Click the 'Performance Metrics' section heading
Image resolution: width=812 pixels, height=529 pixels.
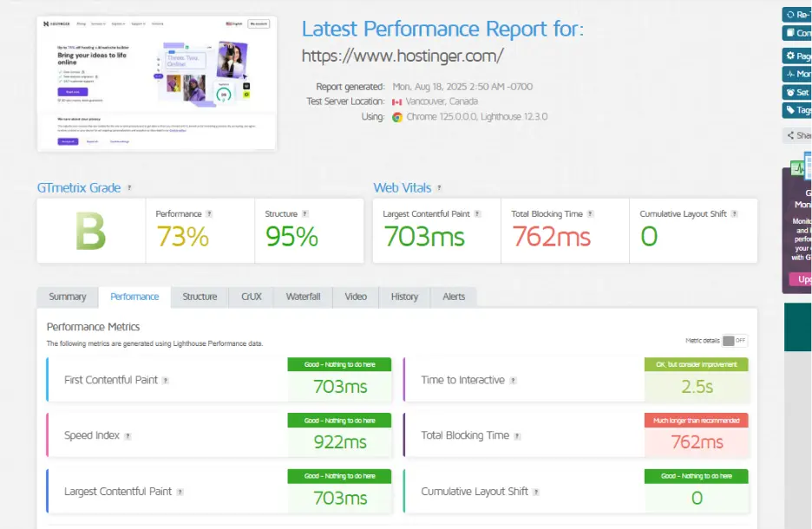point(93,327)
